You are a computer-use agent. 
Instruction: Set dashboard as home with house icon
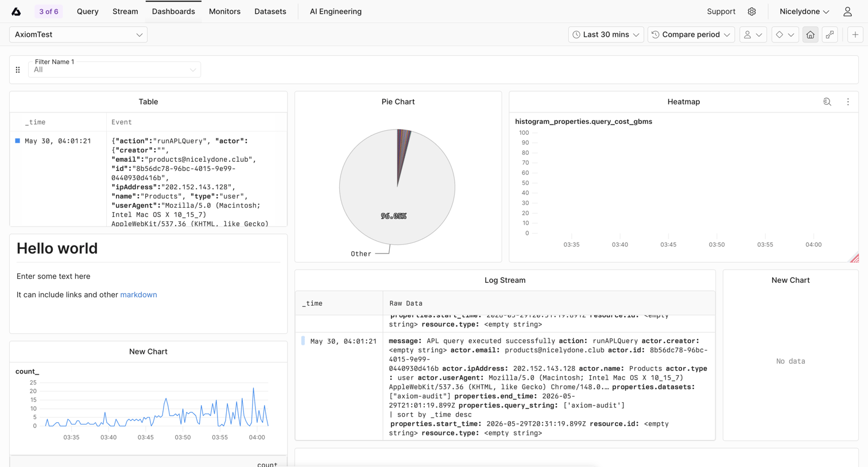[x=810, y=34]
